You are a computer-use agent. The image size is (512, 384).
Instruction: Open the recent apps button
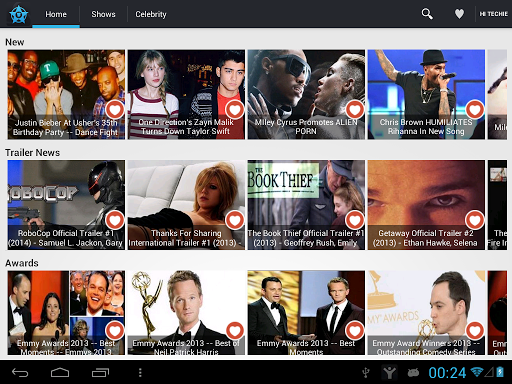[x=100, y=372]
